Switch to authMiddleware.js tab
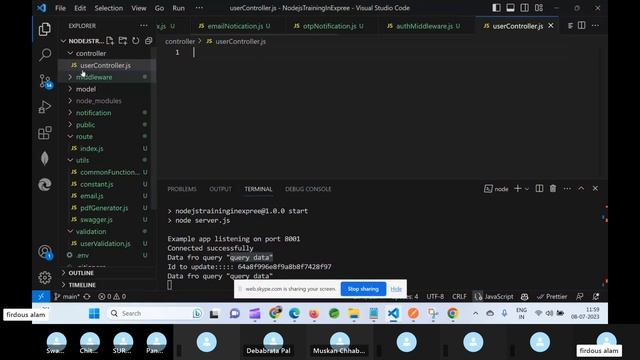This screenshot has width=640, height=360. pyautogui.click(x=424, y=26)
